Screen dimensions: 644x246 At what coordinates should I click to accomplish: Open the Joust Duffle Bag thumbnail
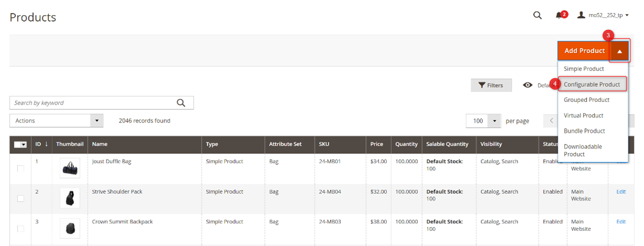(70, 168)
